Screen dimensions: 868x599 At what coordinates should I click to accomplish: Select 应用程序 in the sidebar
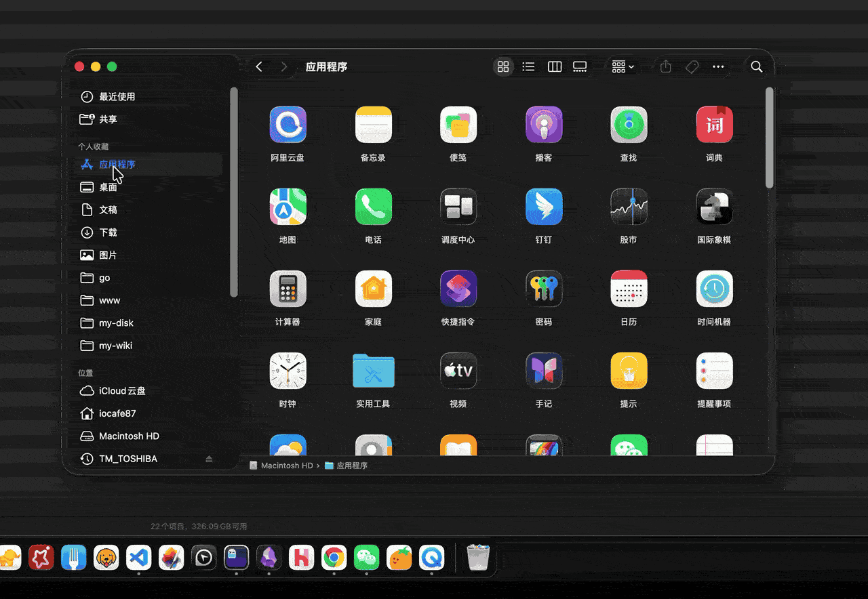147,165
